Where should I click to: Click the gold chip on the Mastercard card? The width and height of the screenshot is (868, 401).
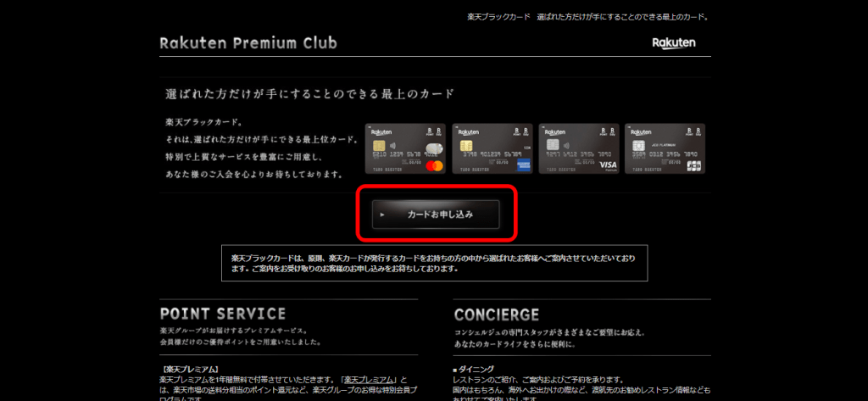click(x=379, y=146)
